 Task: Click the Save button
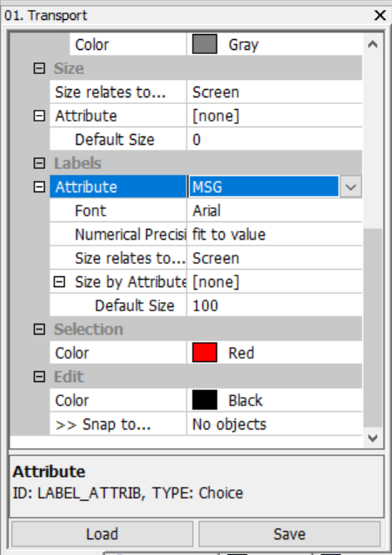290,533
